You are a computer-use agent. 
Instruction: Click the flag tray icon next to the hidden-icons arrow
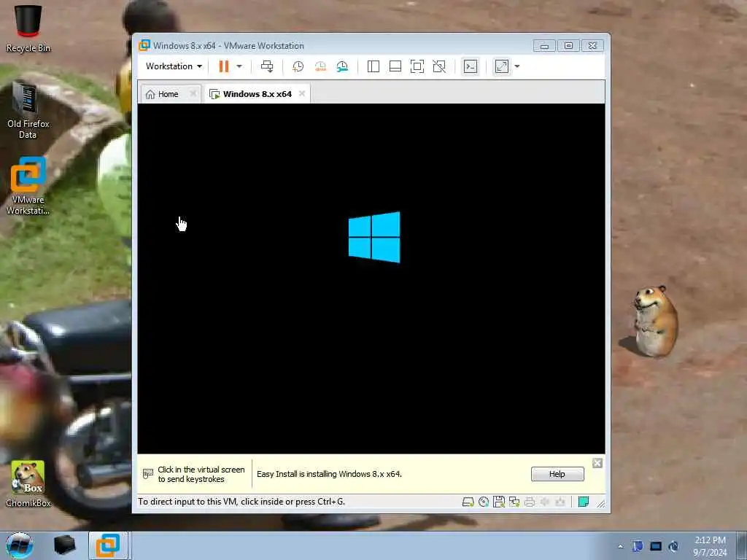coord(638,546)
